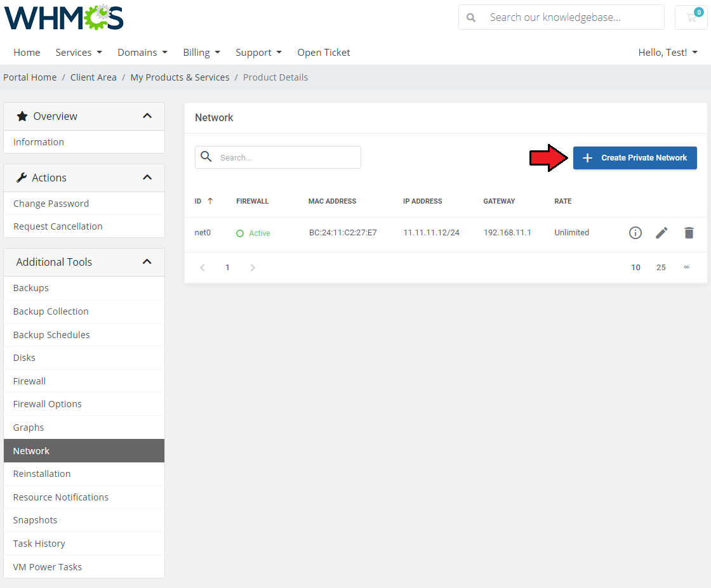711x588 pixels.
Task: View info for net0 network
Action: [x=635, y=233]
